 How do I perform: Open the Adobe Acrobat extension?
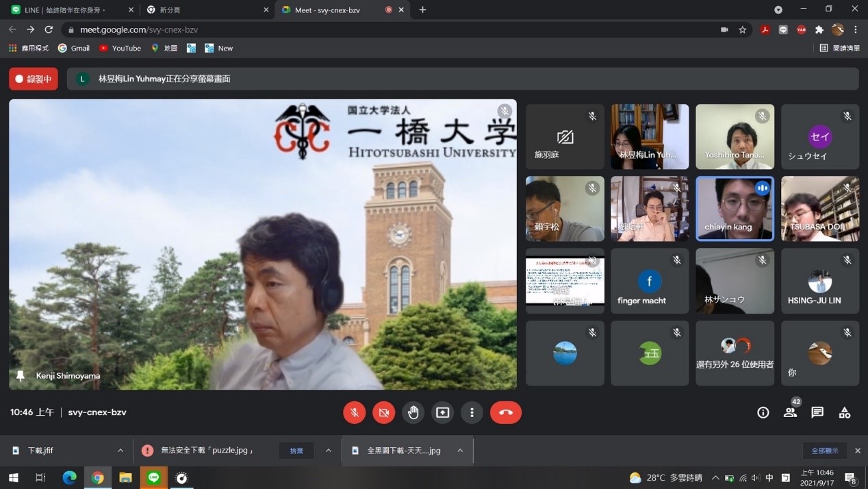pos(765,29)
